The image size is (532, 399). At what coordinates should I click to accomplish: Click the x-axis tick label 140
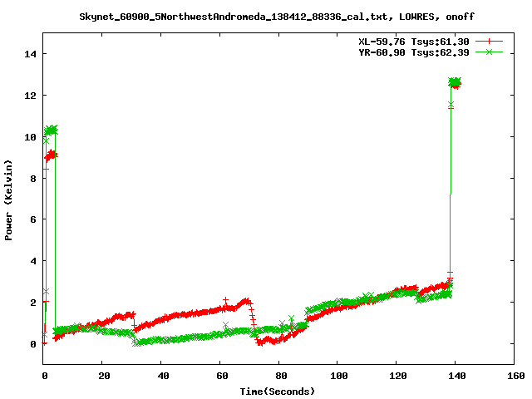click(x=457, y=376)
